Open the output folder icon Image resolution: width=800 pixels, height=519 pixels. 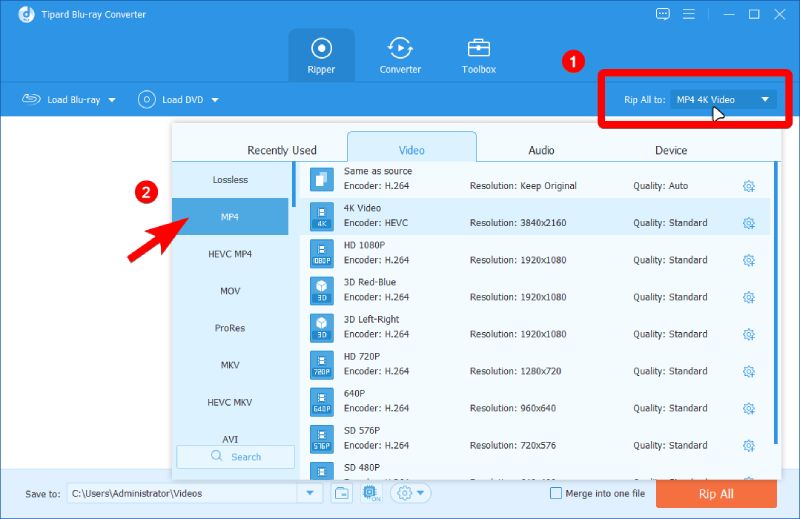click(x=342, y=493)
